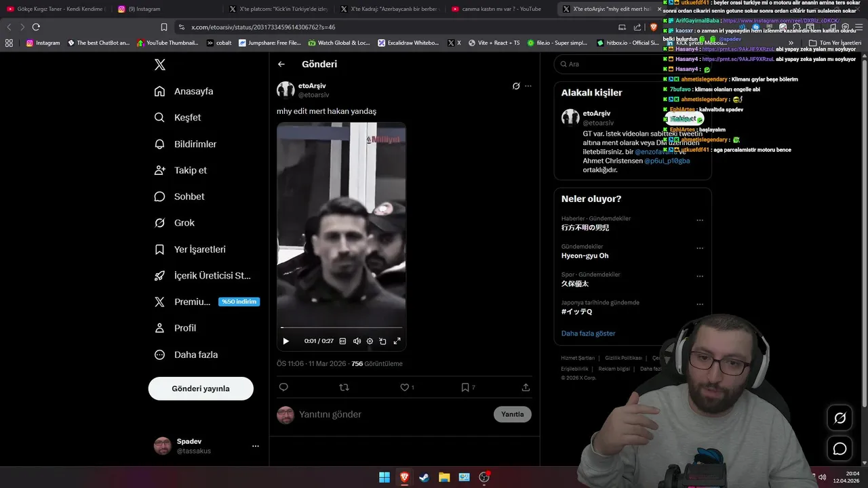The height and width of the screenshot is (488, 868).
Task: Open File Explorer from taskbar
Action: click(444, 477)
